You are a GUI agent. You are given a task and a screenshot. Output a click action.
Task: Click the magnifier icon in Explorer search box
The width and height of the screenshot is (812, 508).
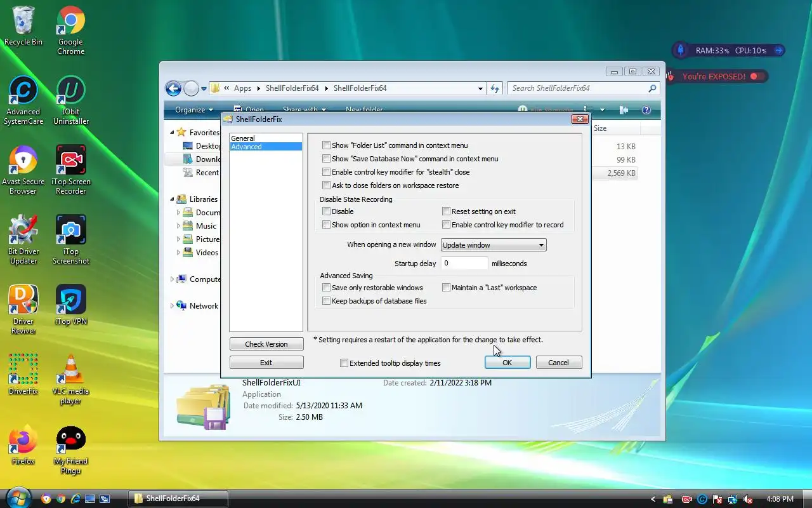coord(652,88)
